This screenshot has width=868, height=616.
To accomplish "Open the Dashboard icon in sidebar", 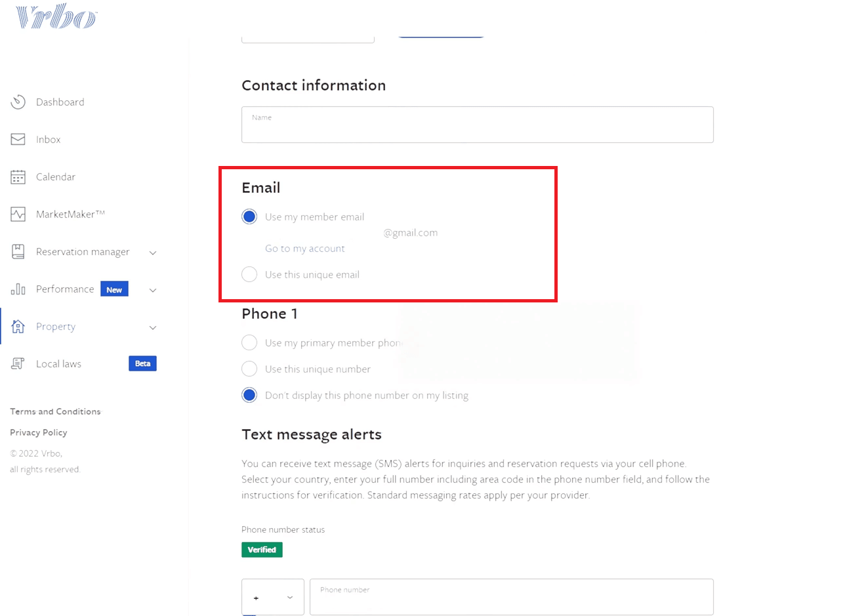I will [x=18, y=102].
